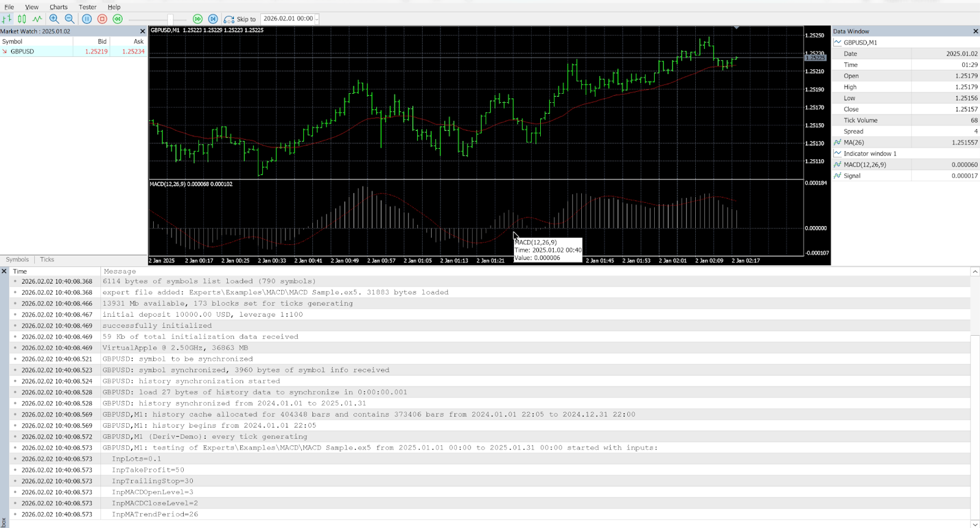The width and height of the screenshot is (980, 528).
Task: Zoom out of the chart
Action: click(69, 19)
